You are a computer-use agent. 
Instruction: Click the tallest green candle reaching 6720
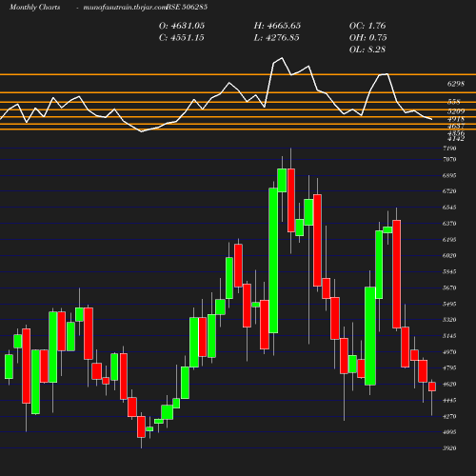tap(273, 260)
